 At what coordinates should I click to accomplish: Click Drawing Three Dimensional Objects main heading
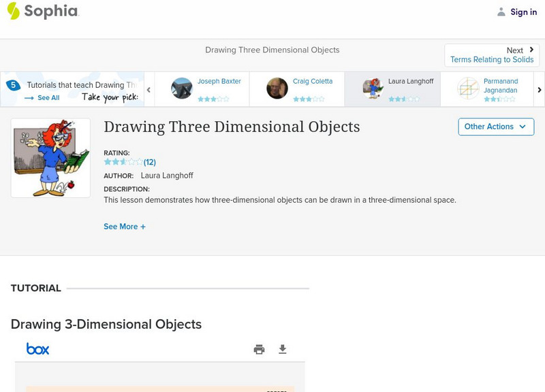(232, 127)
